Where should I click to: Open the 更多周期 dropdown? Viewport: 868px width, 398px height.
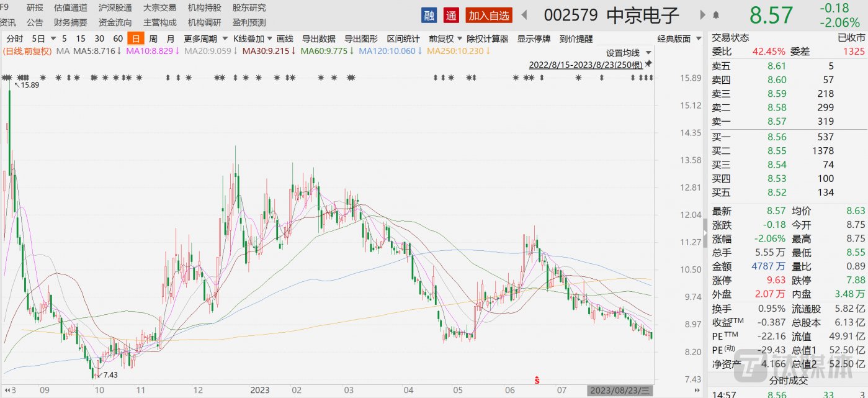tap(204, 38)
